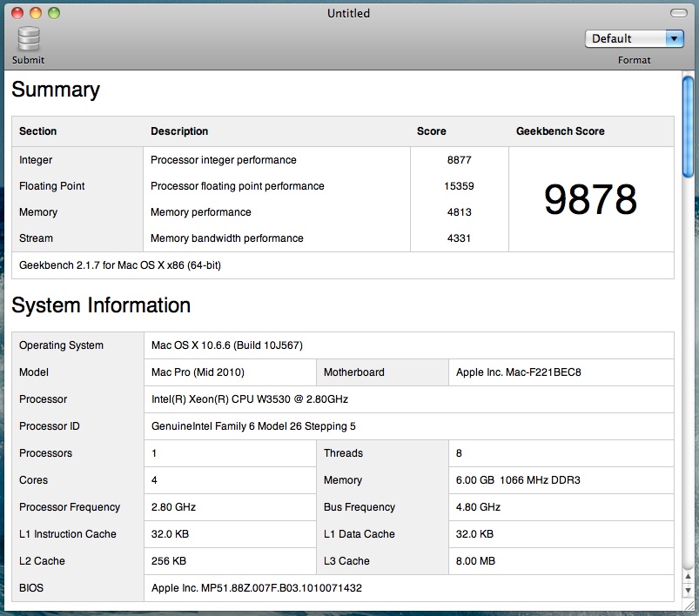Click the Summary heading
This screenshot has height=616, width=699.
(x=56, y=90)
